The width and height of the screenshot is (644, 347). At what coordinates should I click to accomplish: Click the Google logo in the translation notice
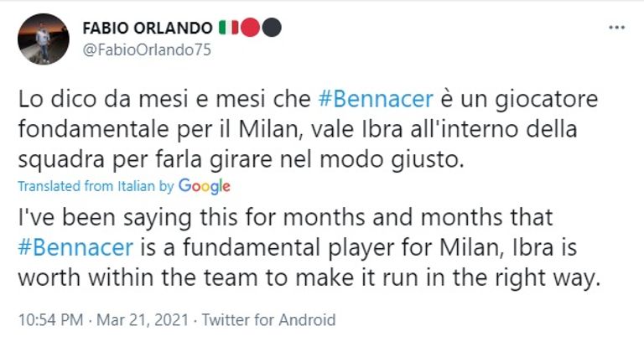click(204, 186)
